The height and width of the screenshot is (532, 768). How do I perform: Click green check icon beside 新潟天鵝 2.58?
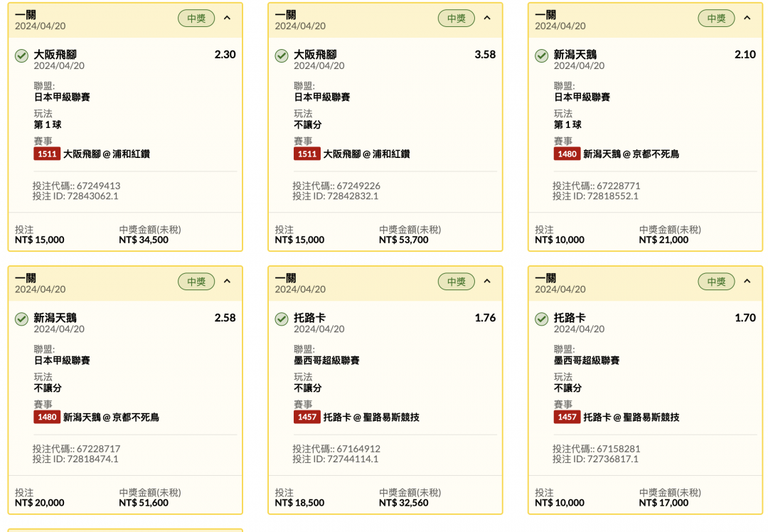pyautogui.click(x=21, y=319)
